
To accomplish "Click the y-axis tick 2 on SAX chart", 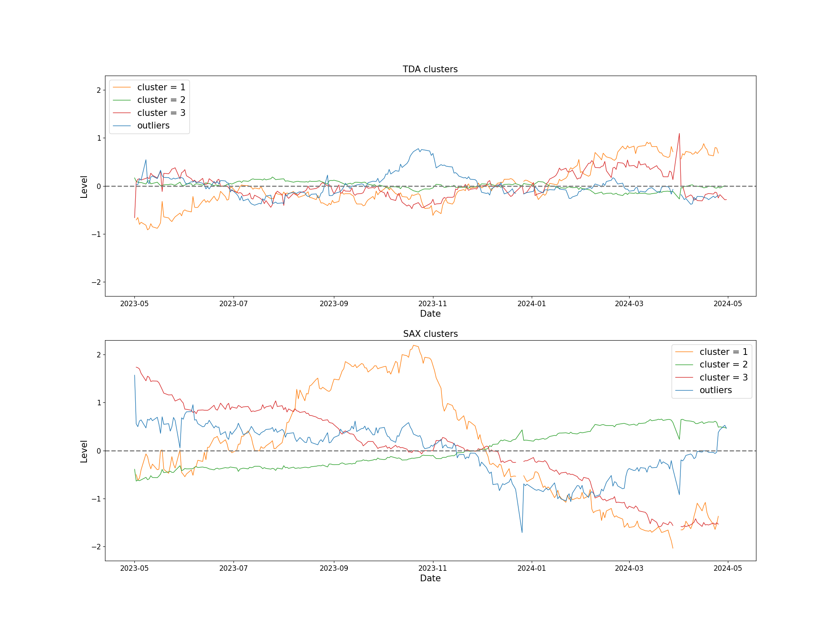I will (99, 355).
